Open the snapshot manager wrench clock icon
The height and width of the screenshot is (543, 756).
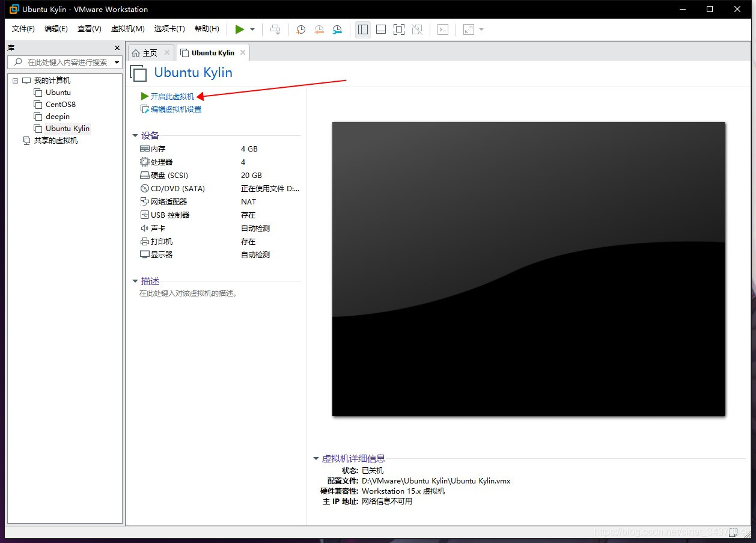pyautogui.click(x=337, y=29)
